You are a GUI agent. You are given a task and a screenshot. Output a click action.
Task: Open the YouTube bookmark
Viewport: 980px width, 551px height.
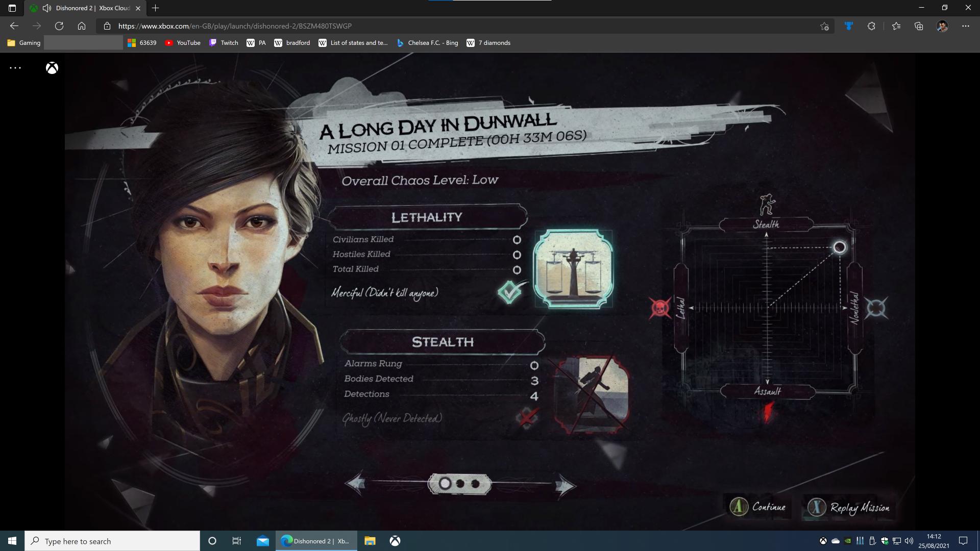pos(183,43)
